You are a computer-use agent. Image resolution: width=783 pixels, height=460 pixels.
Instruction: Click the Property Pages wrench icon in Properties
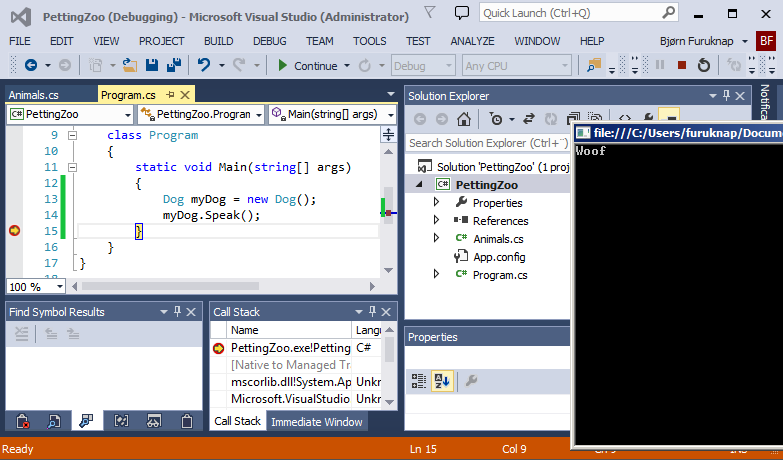click(x=471, y=381)
